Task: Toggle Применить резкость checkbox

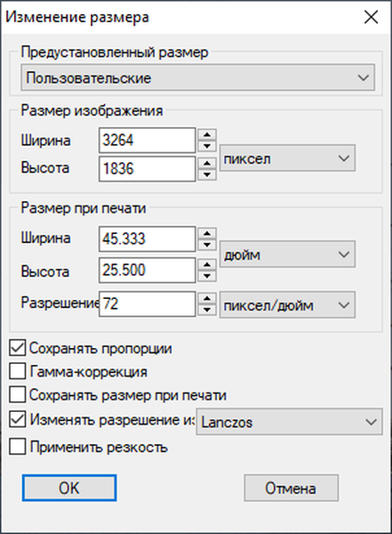Action: 18,447
